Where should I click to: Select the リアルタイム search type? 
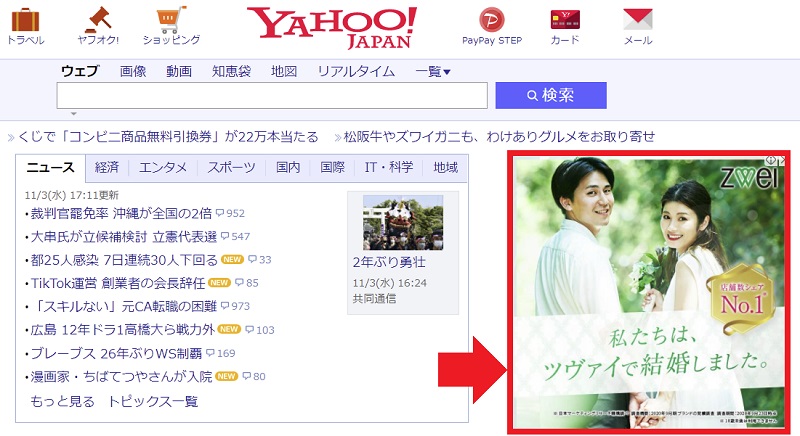pyautogui.click(x=356, y=71)
